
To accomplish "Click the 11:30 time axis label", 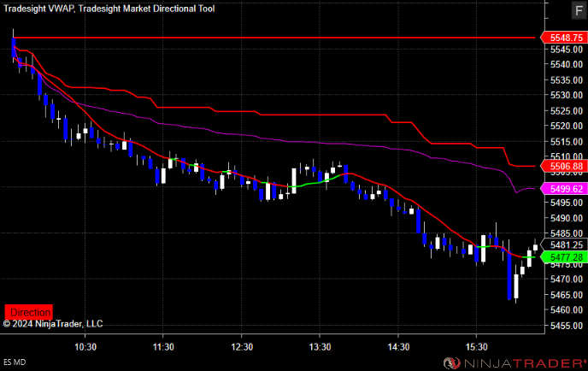I will point(163,347).
